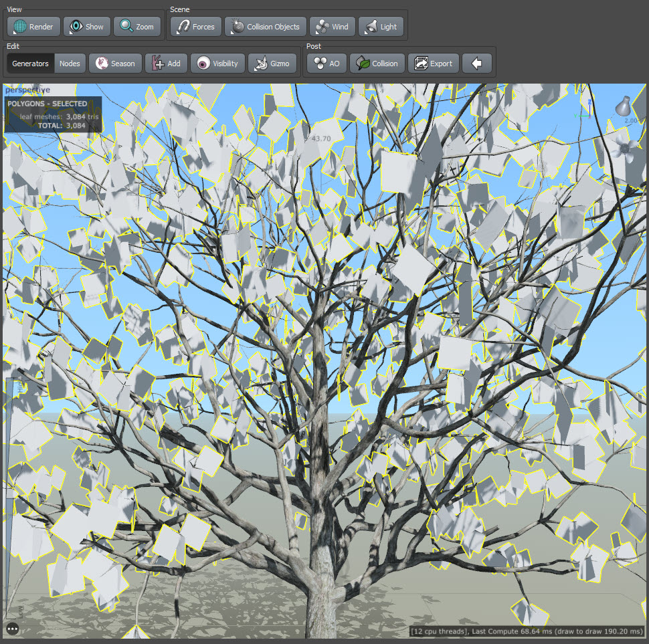Click the Polygons - Selected stats overlay

(53, 114)
